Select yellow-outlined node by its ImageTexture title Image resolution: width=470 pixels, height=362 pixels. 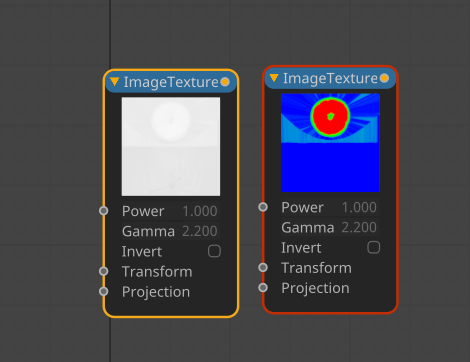[171, 82]
